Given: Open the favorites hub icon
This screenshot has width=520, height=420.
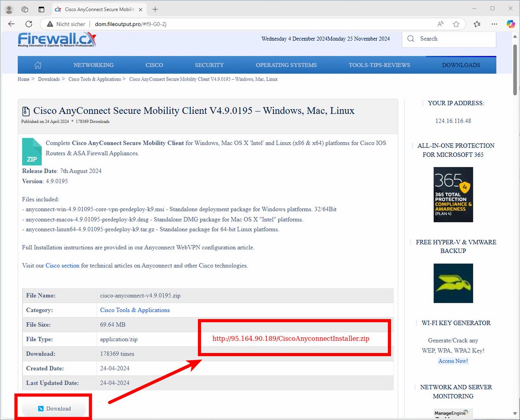Looking at the screenshot, I should tap(477, 24).
